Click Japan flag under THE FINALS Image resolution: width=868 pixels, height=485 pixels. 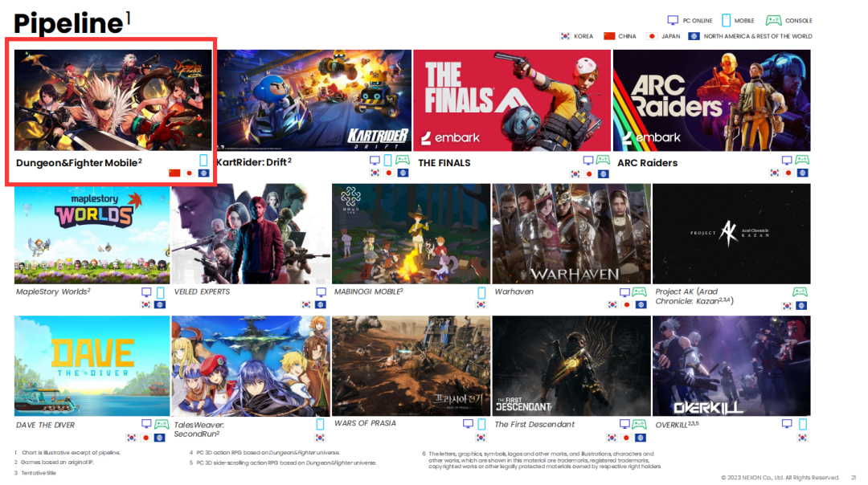click(x=590, y=173)
